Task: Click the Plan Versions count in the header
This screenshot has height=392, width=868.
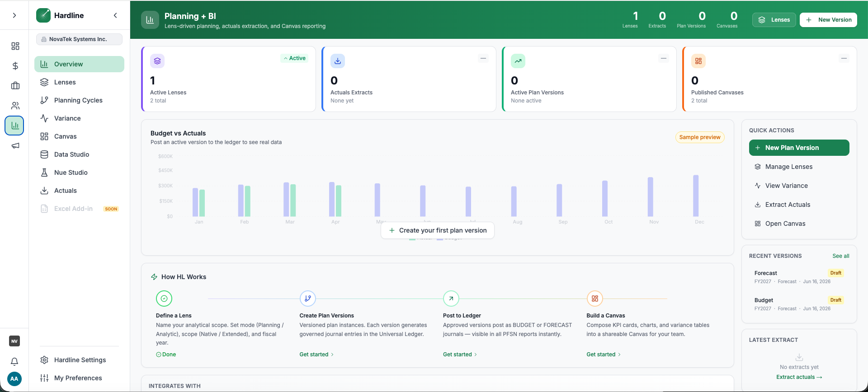Action: [691, 20]
